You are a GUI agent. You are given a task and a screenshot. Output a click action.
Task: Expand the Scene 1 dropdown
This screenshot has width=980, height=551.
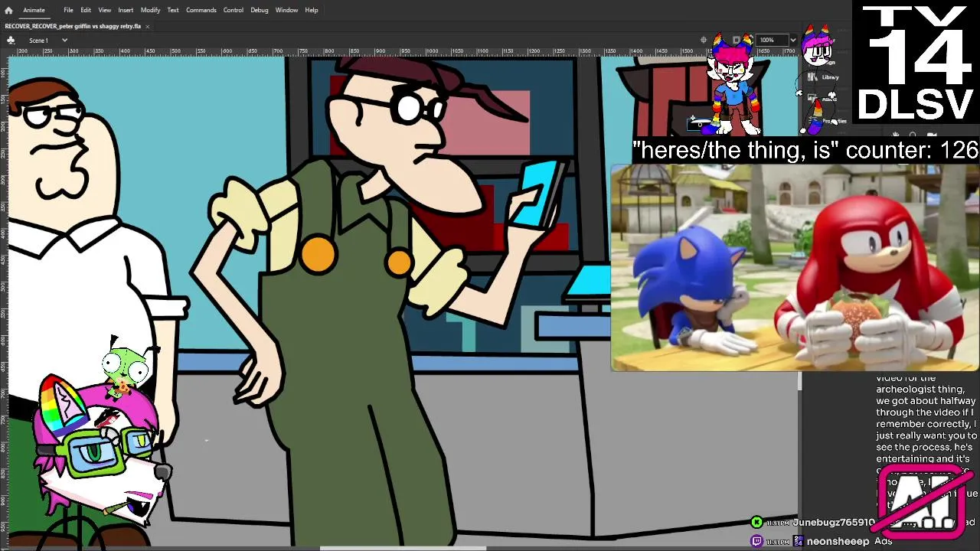(64, 40)
